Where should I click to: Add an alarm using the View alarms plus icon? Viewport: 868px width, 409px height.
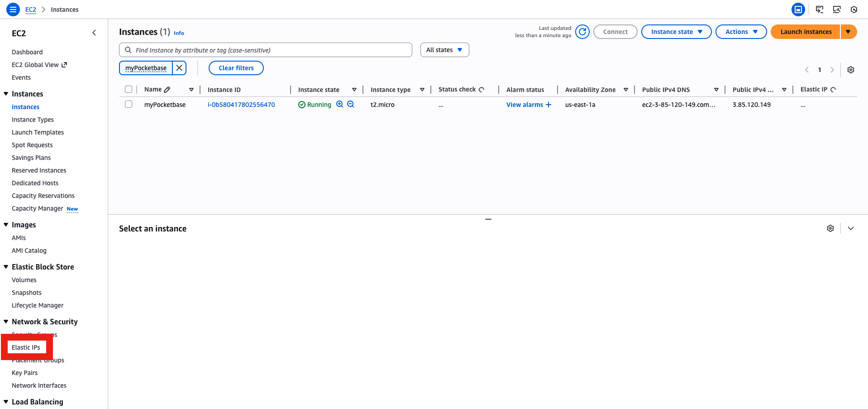548,104
